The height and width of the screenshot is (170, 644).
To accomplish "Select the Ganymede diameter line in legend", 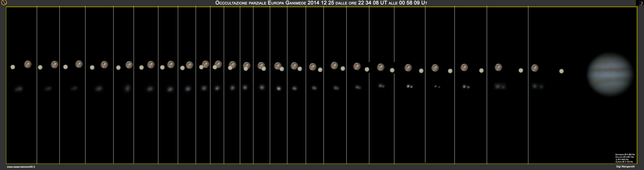I will click(x=625, y=154).
